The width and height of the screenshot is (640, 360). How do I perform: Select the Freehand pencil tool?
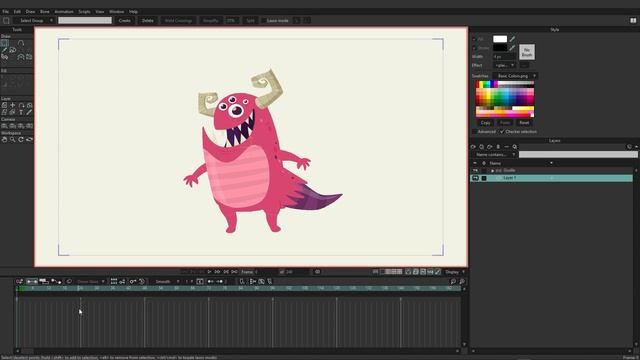pos(4,50)
